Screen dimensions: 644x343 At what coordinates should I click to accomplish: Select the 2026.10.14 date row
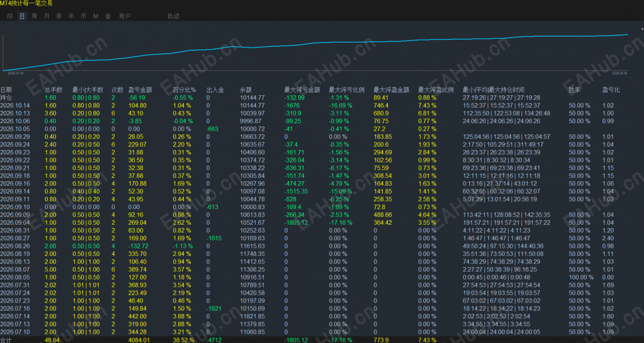point(15,106)
